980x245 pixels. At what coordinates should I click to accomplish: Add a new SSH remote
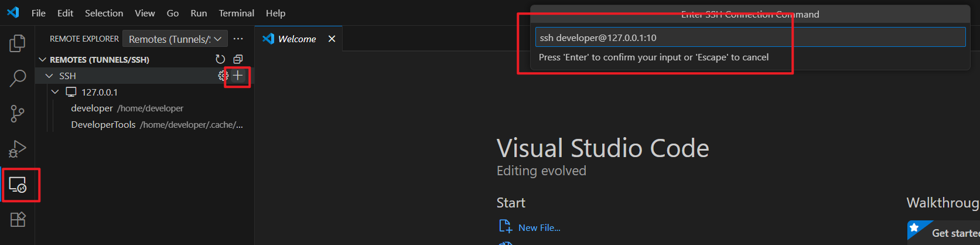(x=238, y=76)
